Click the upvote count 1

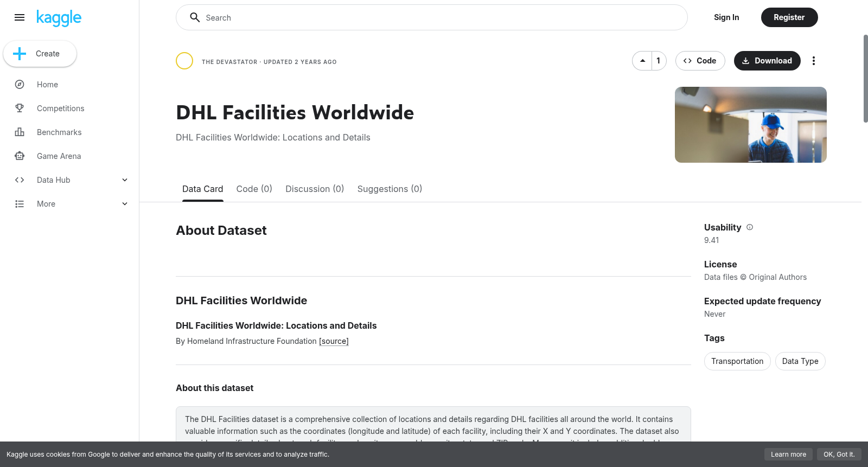click(659, 61)
